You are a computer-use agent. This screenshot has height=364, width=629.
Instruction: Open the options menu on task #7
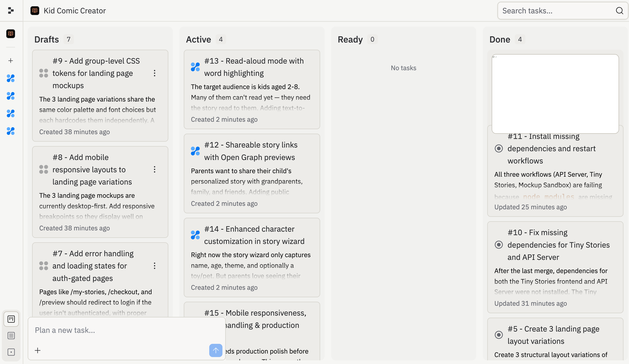[155, 266]
